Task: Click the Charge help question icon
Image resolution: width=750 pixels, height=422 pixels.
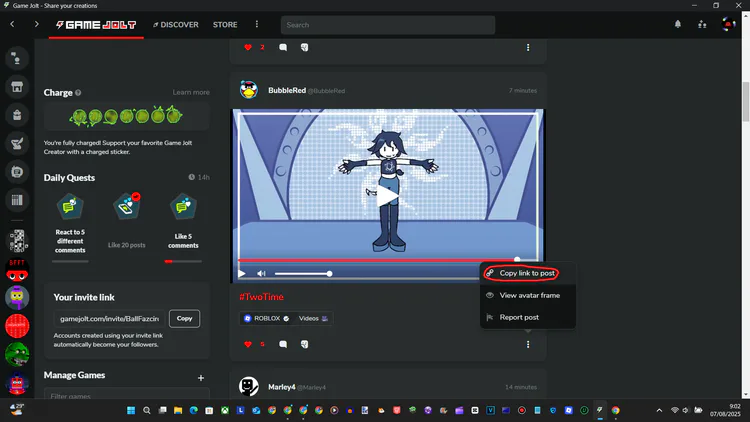Action: click(78, 93)
